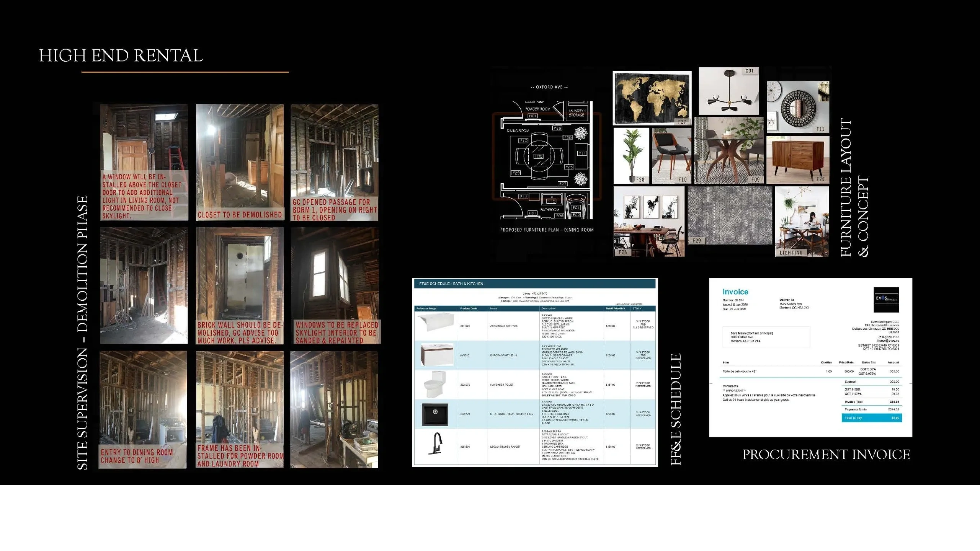Click the F25 wooden sideboard image
Viewport: 980px width, 551px height.
coord(798,160)
